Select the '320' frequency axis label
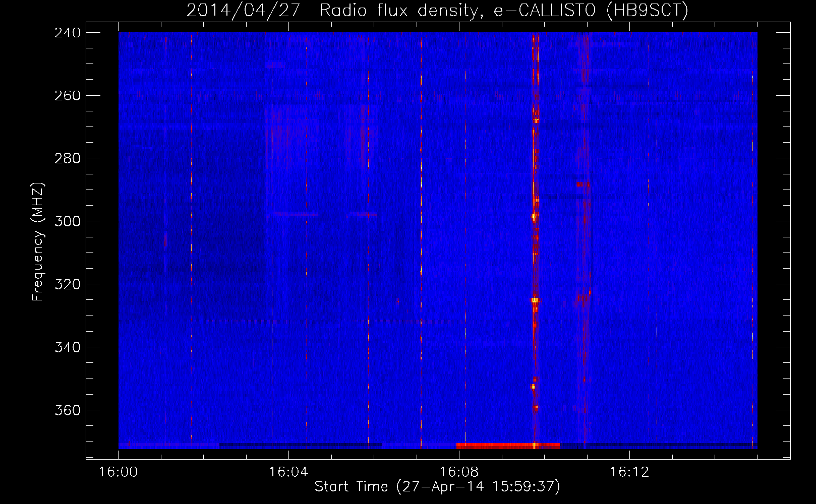 68,285
